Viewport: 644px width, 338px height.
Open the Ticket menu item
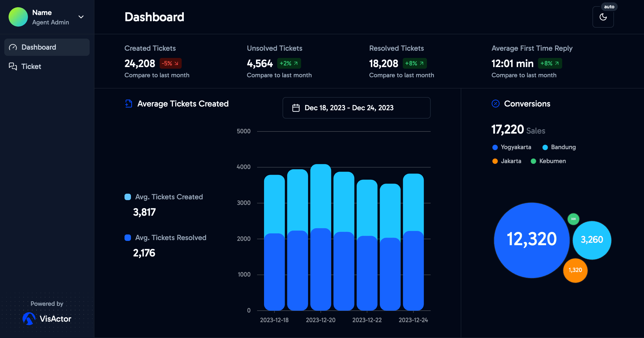31,67
